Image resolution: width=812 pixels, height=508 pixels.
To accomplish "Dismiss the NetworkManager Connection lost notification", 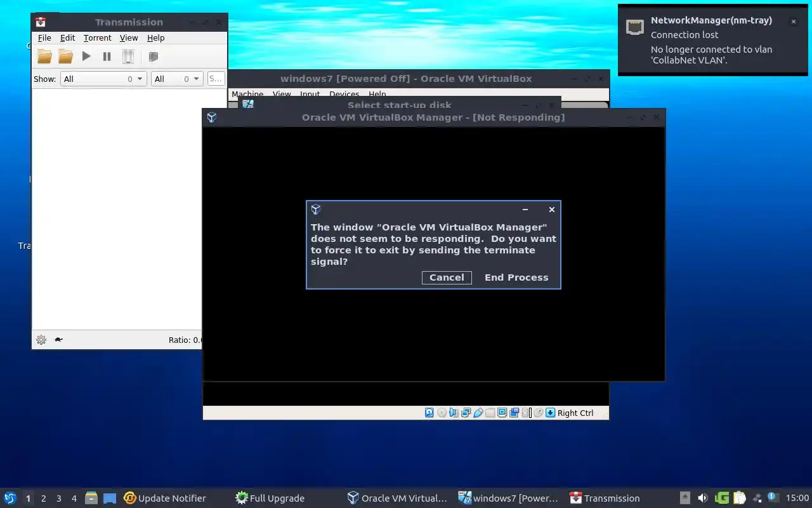I will (793, 22).
